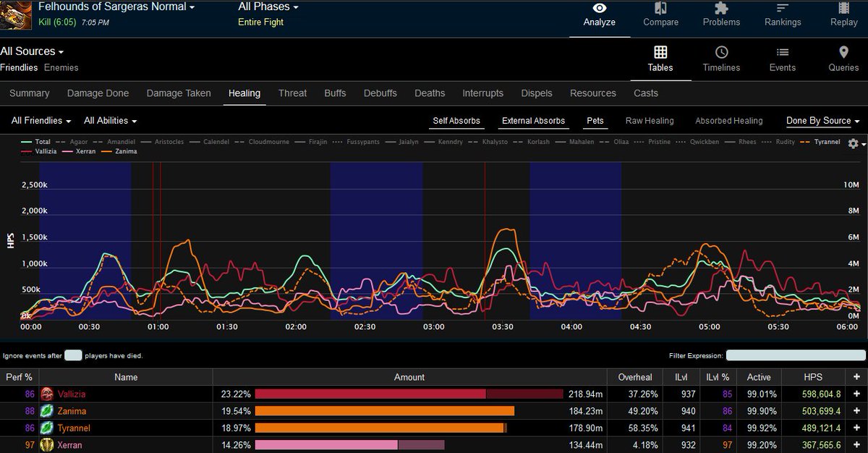Open the Replay film icon
Image resolution: width=868 pixels, height=453 pixels.
(844, 9)
